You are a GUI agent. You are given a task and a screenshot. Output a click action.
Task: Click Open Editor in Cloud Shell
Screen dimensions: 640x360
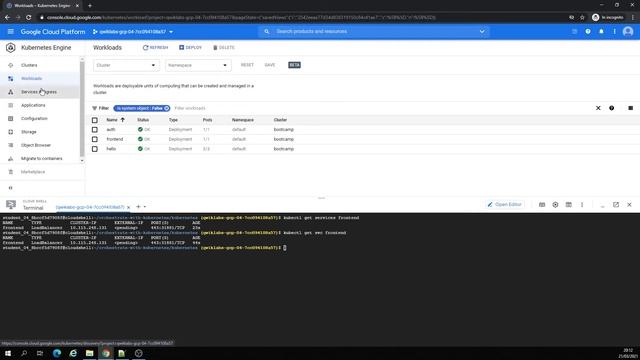click(505, 204)
